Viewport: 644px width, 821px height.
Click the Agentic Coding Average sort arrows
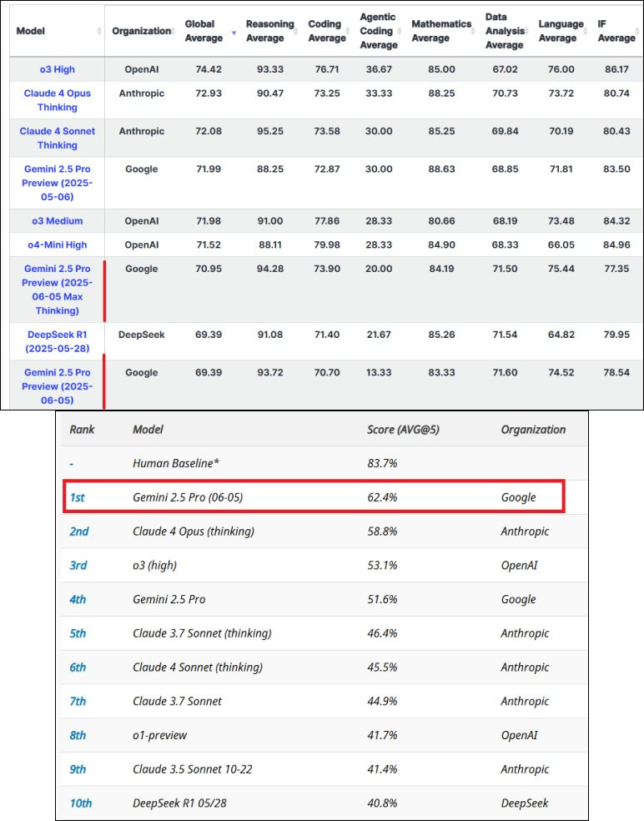(400, 32)
